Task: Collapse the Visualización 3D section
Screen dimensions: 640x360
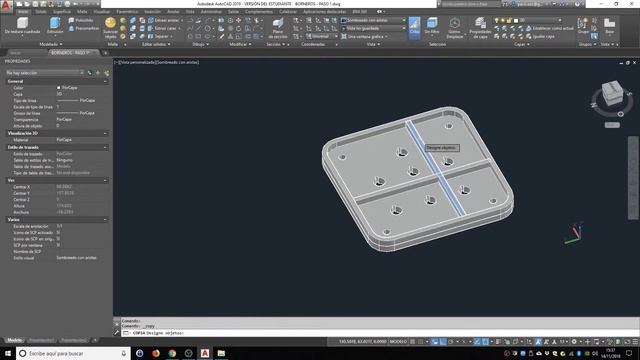Action: click(x=105, y=133)
